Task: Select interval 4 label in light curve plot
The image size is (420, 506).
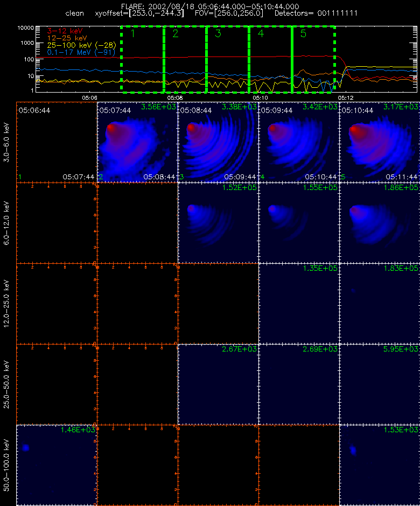Action: [261, 33]
